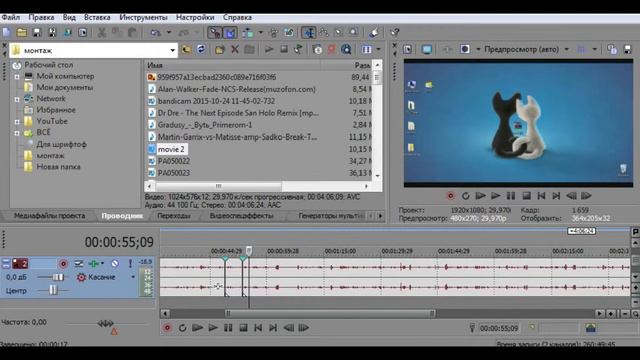The width and height of the screenshot is (640, 360).
Task: Open the монтаж folder path dropdown
Action: 173,50
